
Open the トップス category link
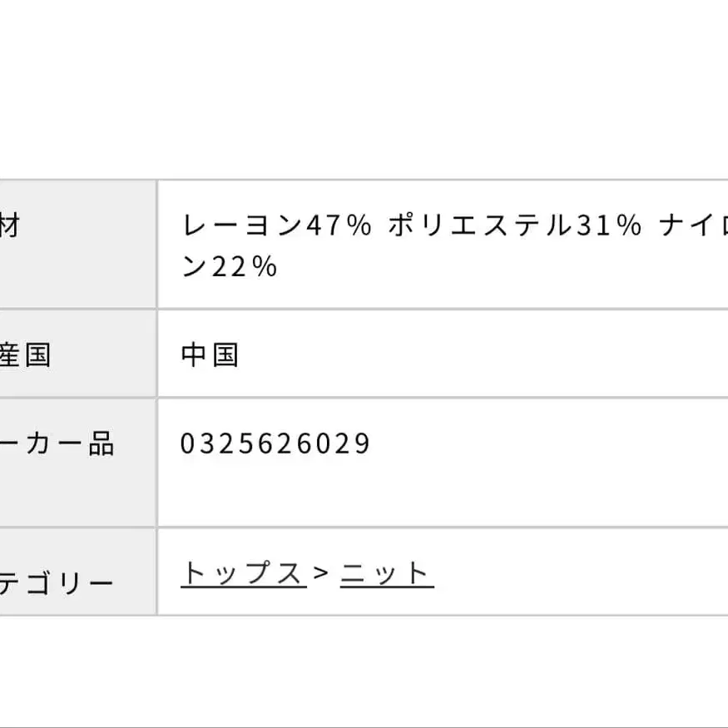coord(243,574)
